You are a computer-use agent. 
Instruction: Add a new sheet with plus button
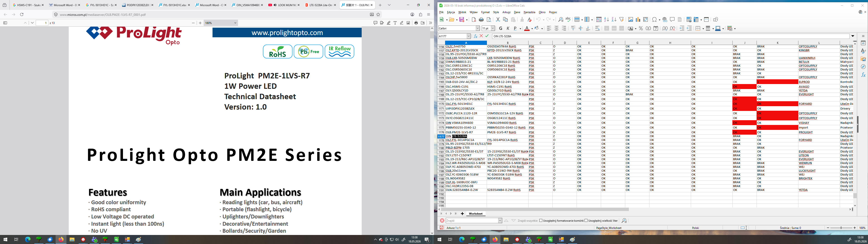click(x=462, y=214)
